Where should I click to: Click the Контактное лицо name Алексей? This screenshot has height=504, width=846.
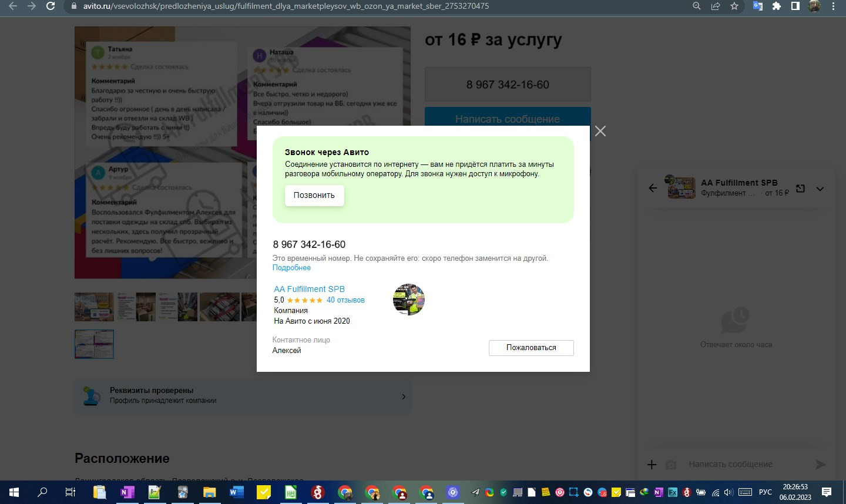point(287,351)
